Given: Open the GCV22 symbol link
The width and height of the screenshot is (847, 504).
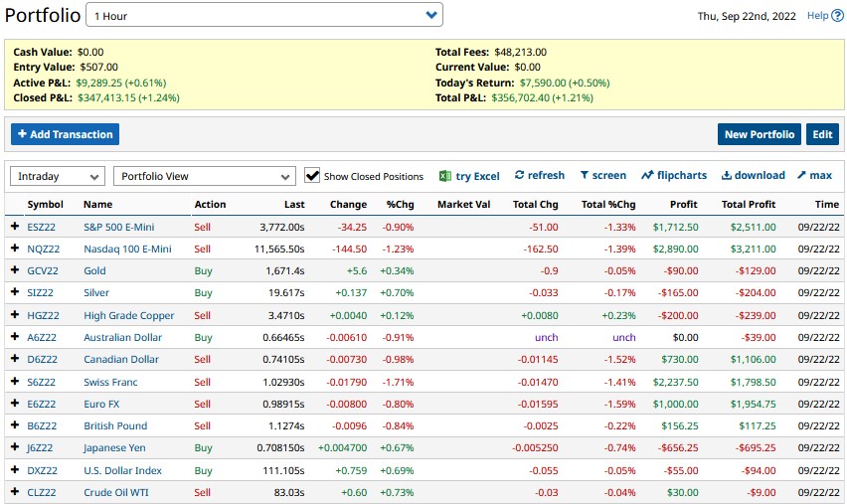Looking at the screenshot, I should (43, 270).
